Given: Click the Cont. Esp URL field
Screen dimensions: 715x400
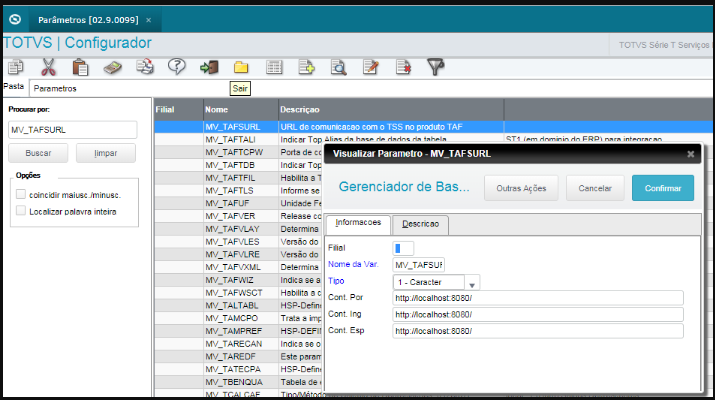Looking at the screenshot, I should 538,331.
